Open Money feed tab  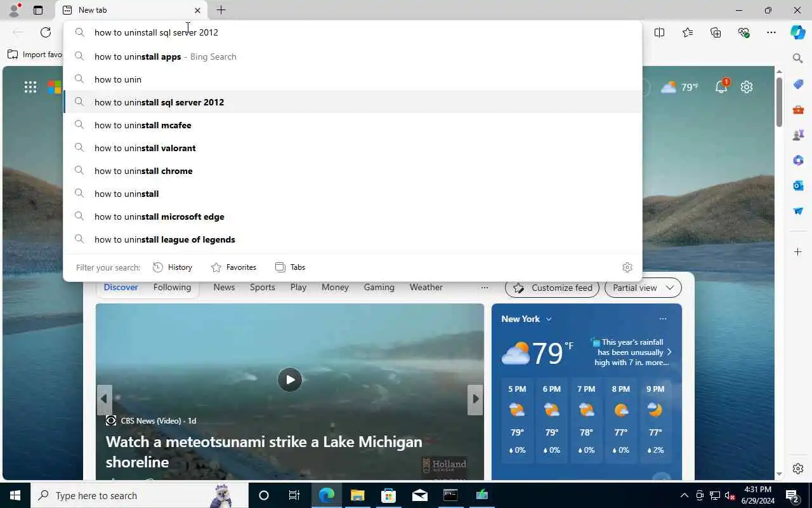click(335, 287)
